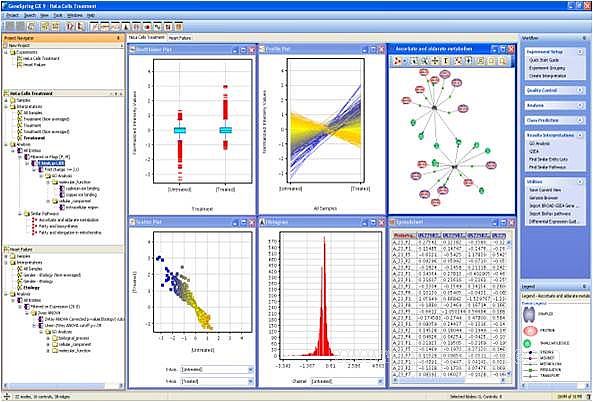Viewport: 593px width, 402px height.
Task: Select the arrow selection tool in pathway toolbar
Action: (414, 61)
